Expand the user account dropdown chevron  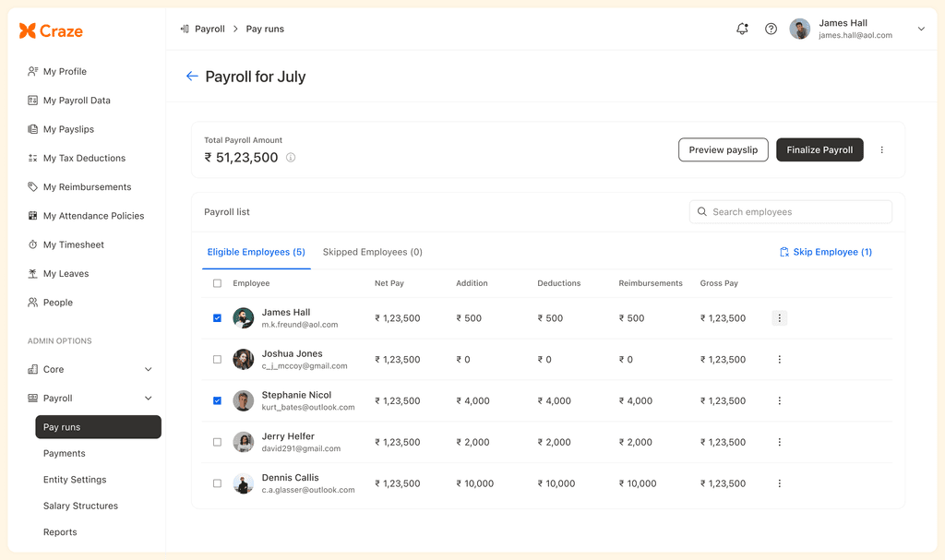921,29
